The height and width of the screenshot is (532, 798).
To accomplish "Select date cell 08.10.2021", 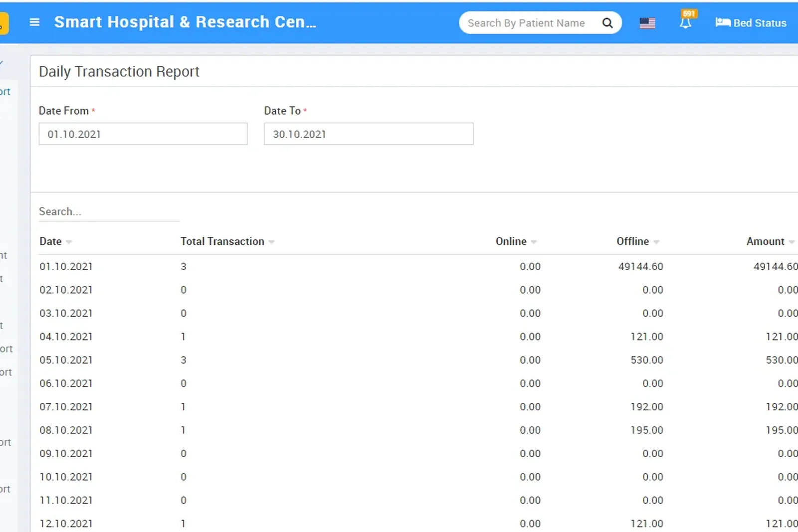I will (x=66, y=430).
